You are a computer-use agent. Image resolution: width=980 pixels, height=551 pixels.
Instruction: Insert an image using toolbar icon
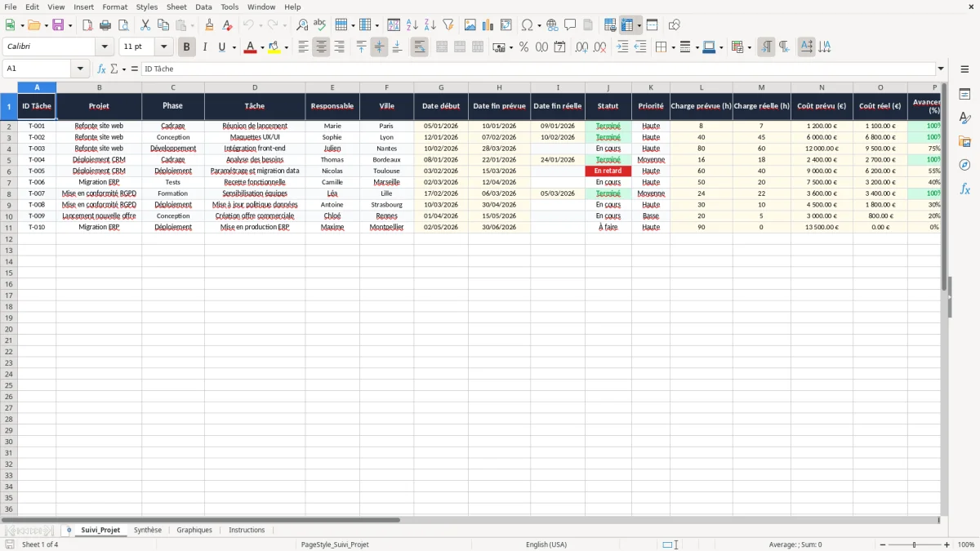(470, 25)
